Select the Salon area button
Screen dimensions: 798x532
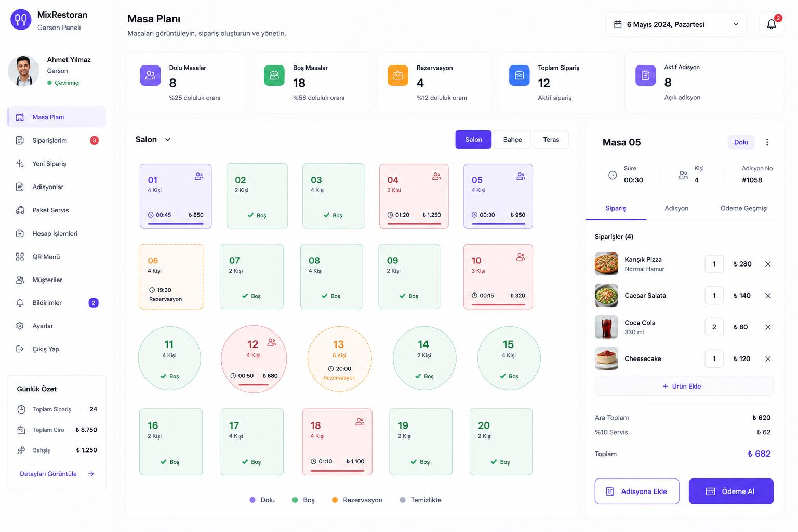point(473,140)
